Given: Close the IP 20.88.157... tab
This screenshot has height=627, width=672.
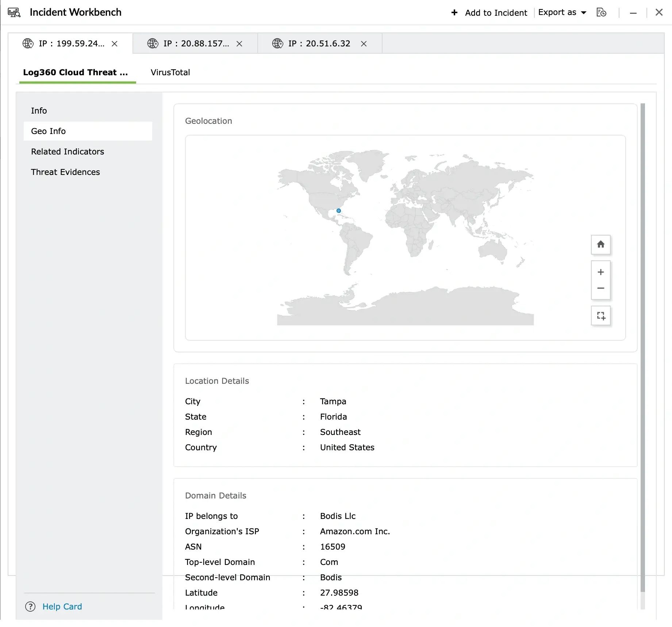Looking at the screenshot, I should (239, 44).
